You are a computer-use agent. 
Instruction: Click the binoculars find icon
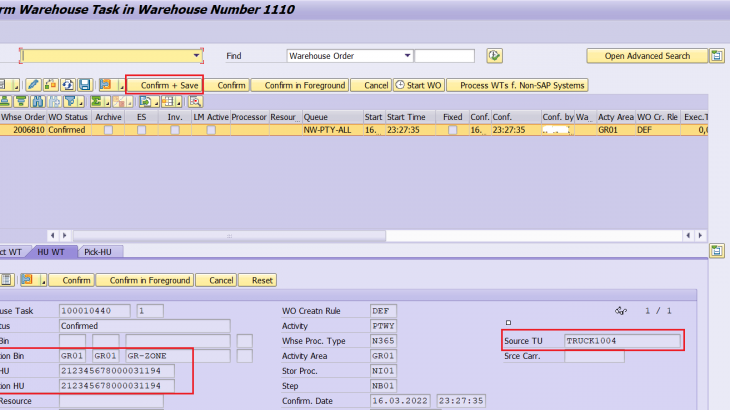point(38,101)
